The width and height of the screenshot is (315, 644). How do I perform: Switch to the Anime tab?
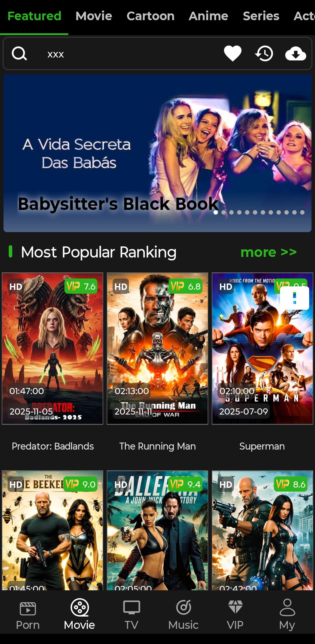[209, 16]
